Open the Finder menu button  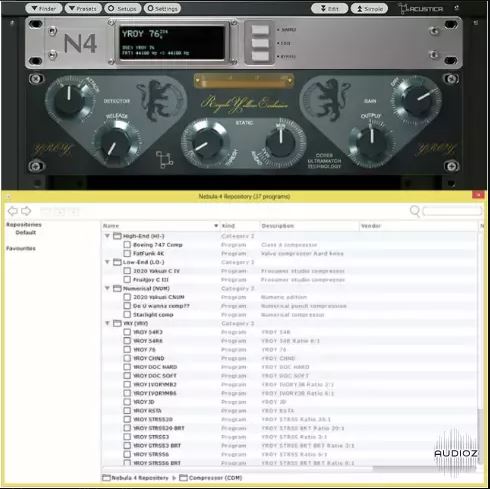[x=44, y=8]
